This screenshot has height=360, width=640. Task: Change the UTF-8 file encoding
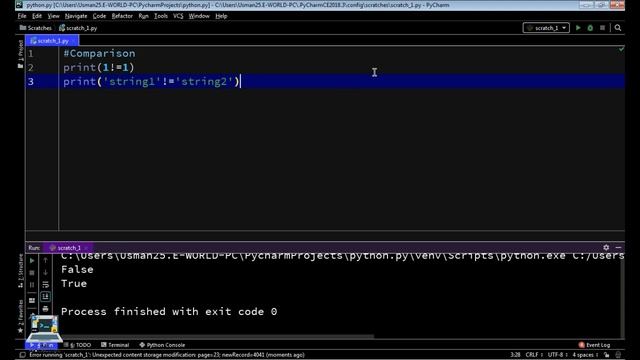558,355
